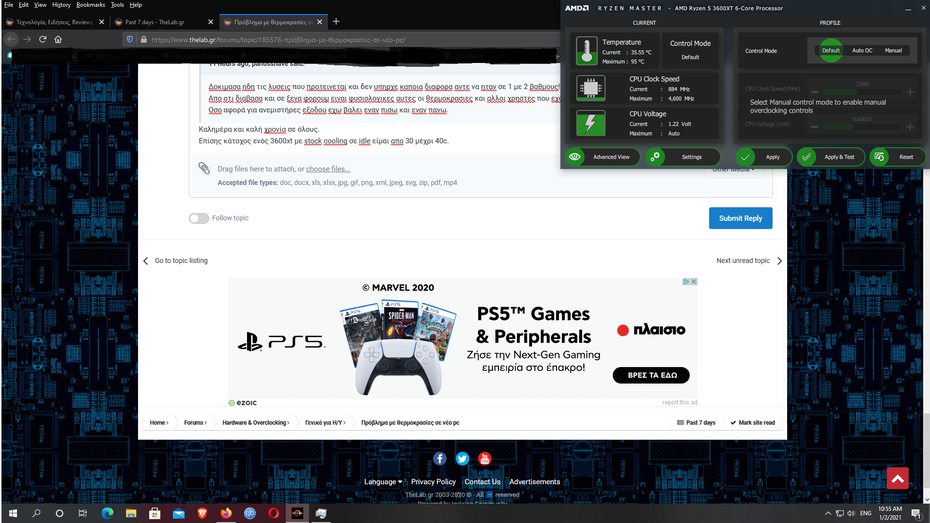
Task: Open TheLab YouTube channel icon
Action: pos(485,458)
